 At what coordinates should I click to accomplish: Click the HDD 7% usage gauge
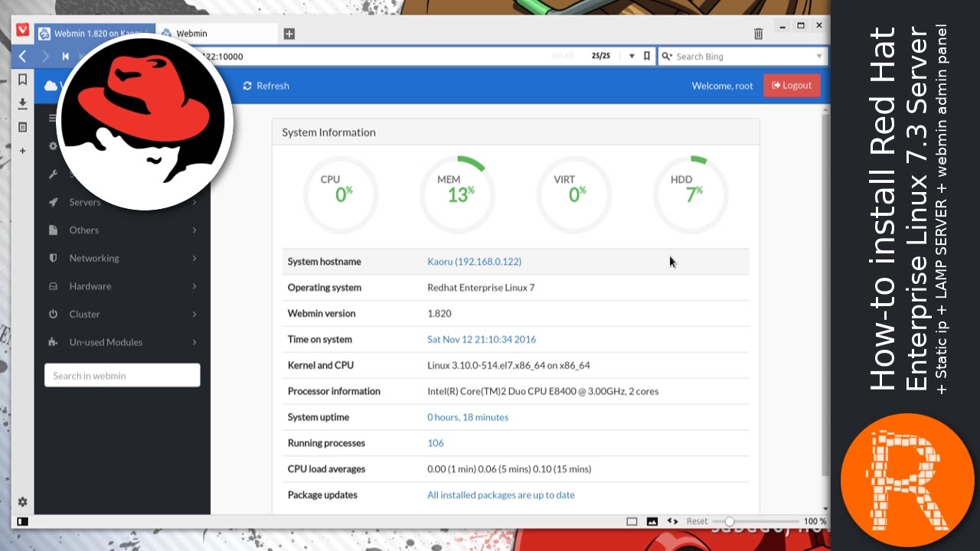691,194
